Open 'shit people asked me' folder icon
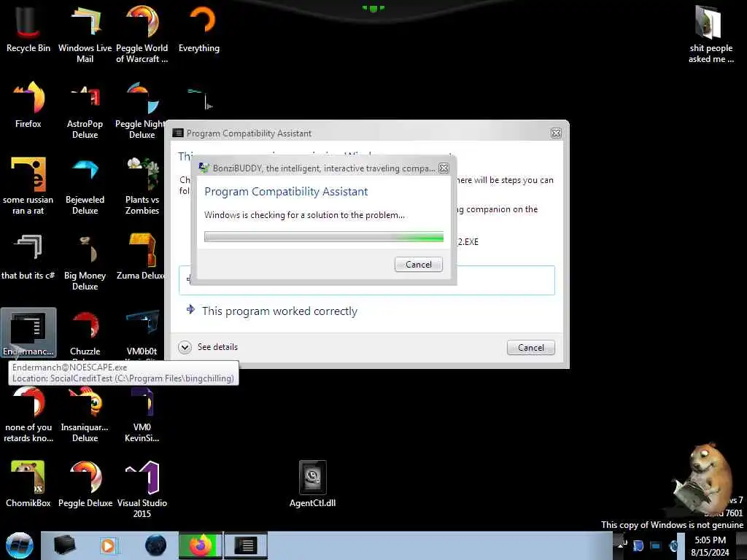The image size is (747, 560). pos(711,34)
